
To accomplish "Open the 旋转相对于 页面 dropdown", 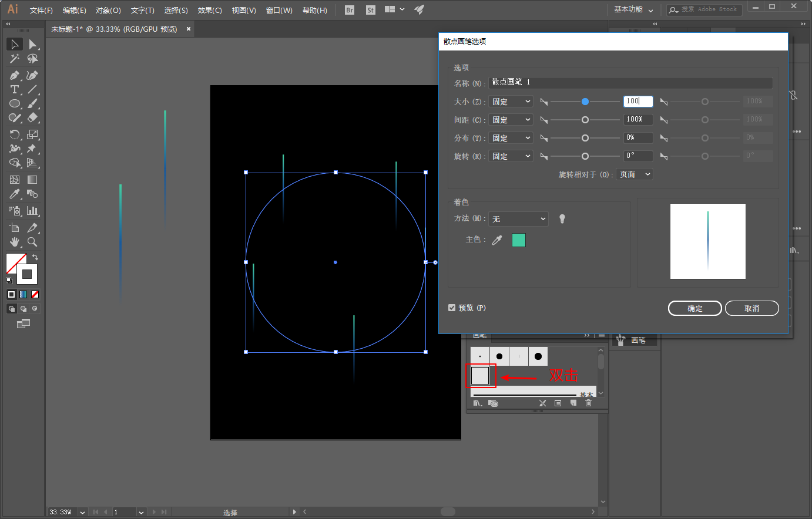I will (x=635, y=174).
